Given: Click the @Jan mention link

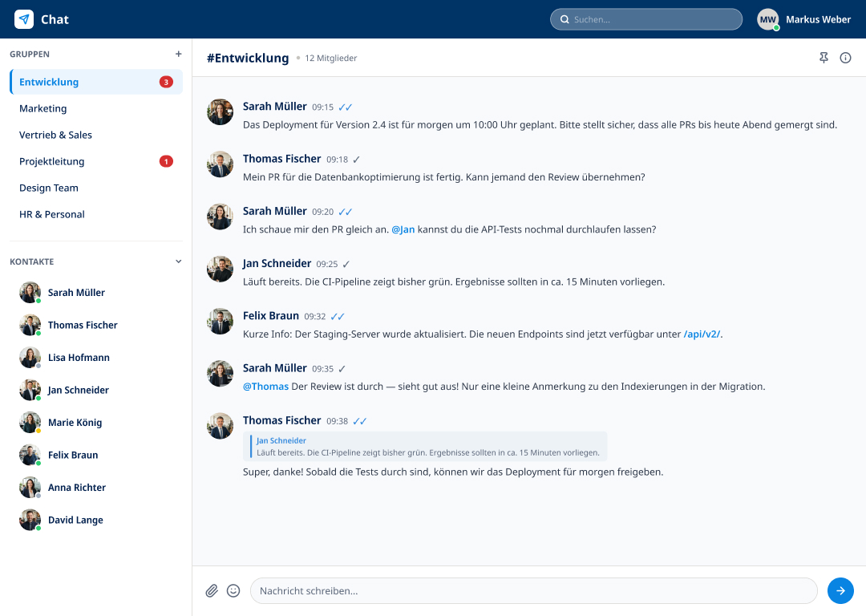Looking at the screenshot, I should coord(403,229).
